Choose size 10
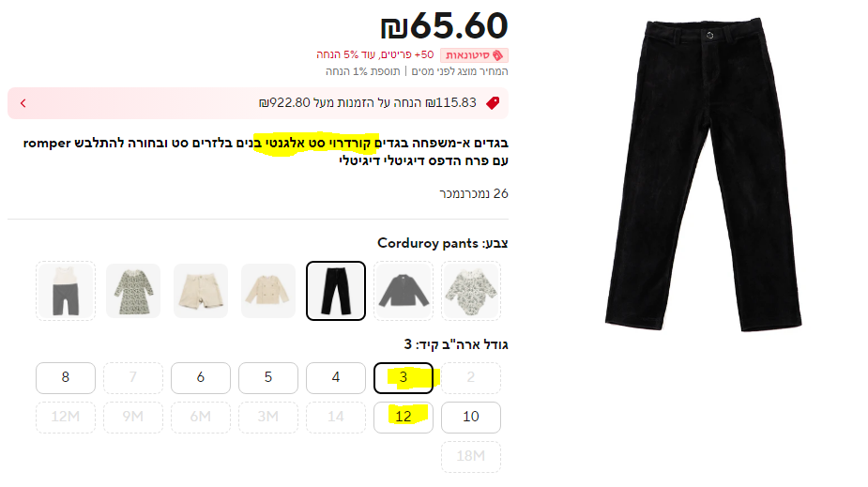868x487 pixels. coord(471,418)
